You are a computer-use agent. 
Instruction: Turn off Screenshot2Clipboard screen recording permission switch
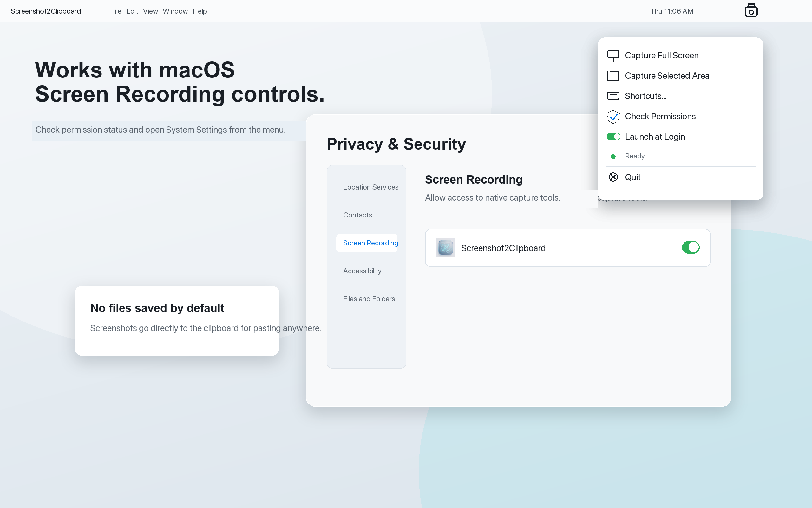(691, 247)
